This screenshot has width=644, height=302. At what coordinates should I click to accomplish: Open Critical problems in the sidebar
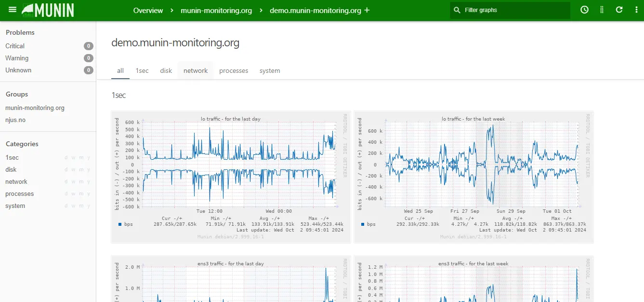[15, 46]
